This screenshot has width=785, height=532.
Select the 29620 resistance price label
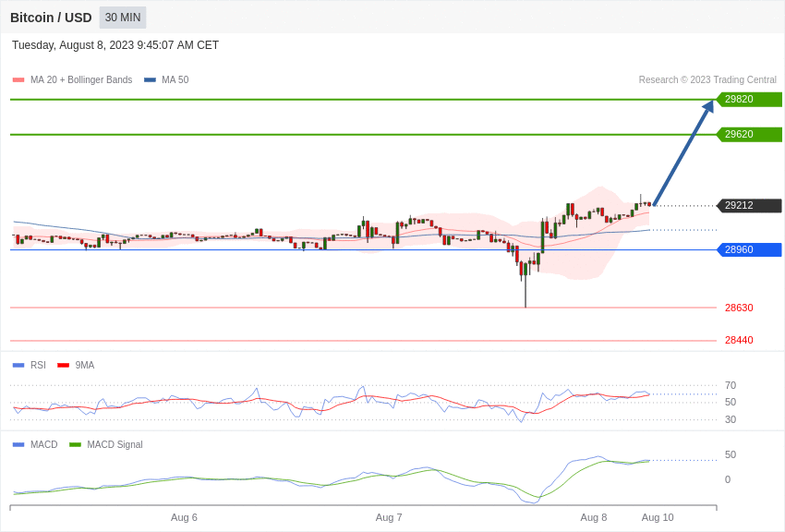tap(749, 134)
